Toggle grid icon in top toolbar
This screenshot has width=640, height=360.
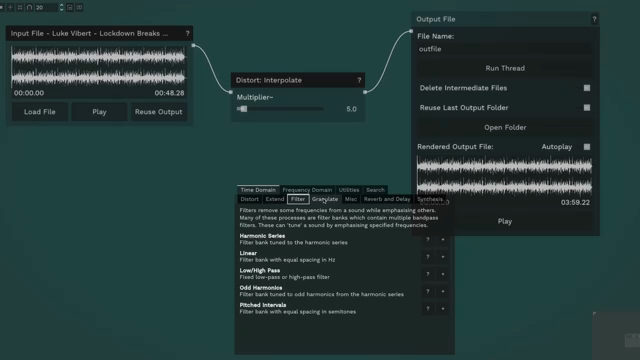click(20, 7)
